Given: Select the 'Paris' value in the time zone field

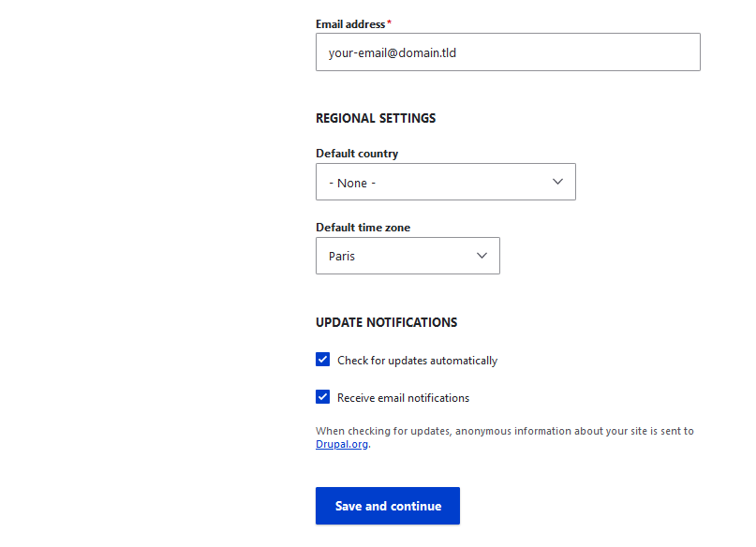Looking at the screenshot, I should 408,256.
